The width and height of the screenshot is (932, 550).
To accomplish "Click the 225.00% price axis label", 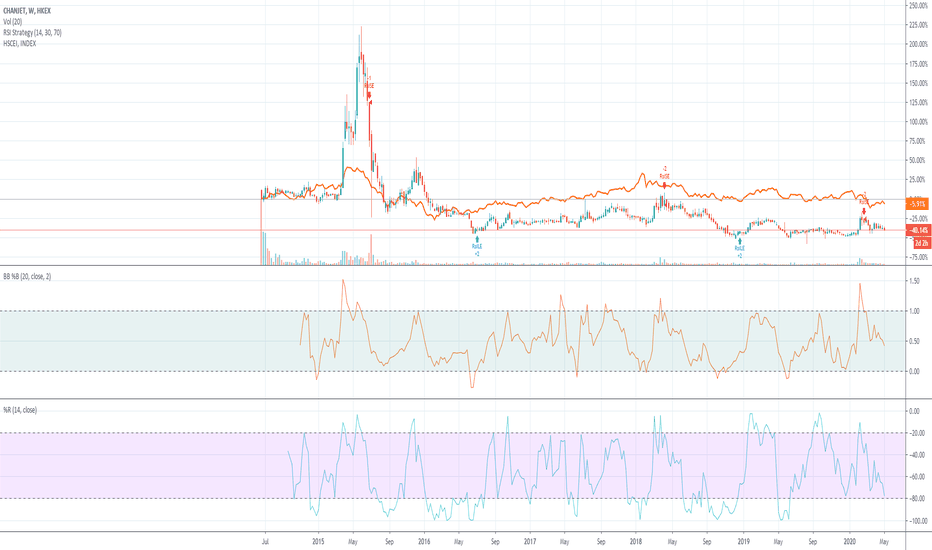I will click(917, 25).
